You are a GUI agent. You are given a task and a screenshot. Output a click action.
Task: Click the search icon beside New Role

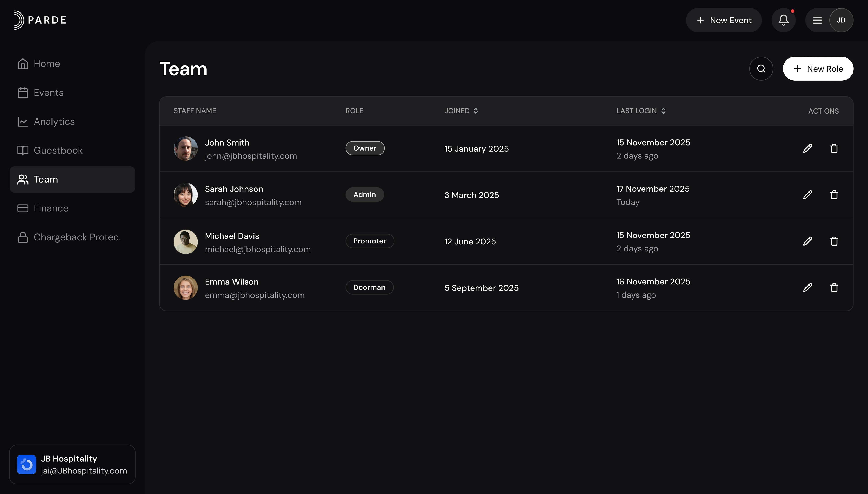(761, 69)
